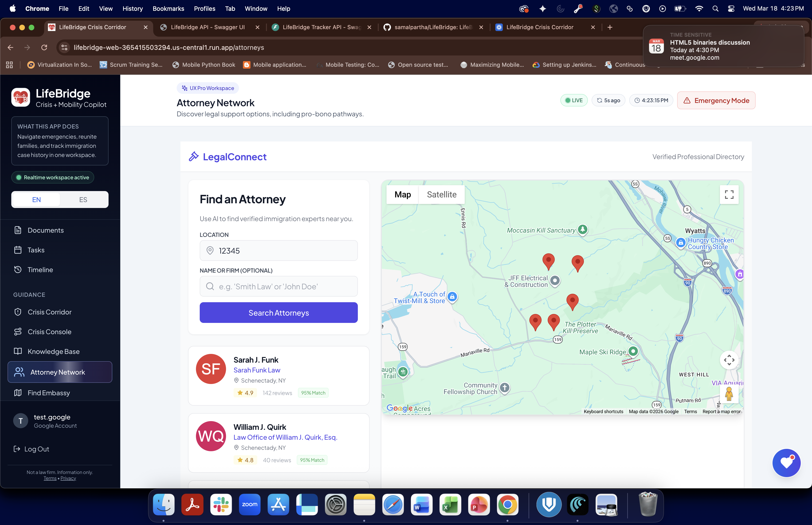
Task: Open the floating heart chat button
Action: (786, 463)
